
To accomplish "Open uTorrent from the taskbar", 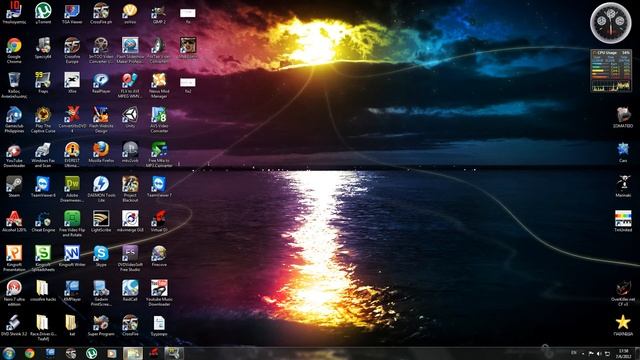I will 91,353.
